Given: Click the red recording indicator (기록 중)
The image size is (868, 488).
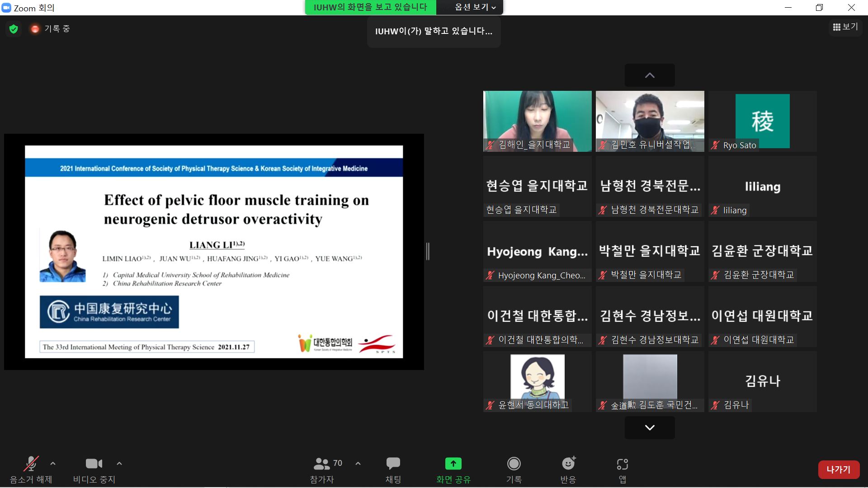Looking at the screenshot, I should click(x=35, y=29).
